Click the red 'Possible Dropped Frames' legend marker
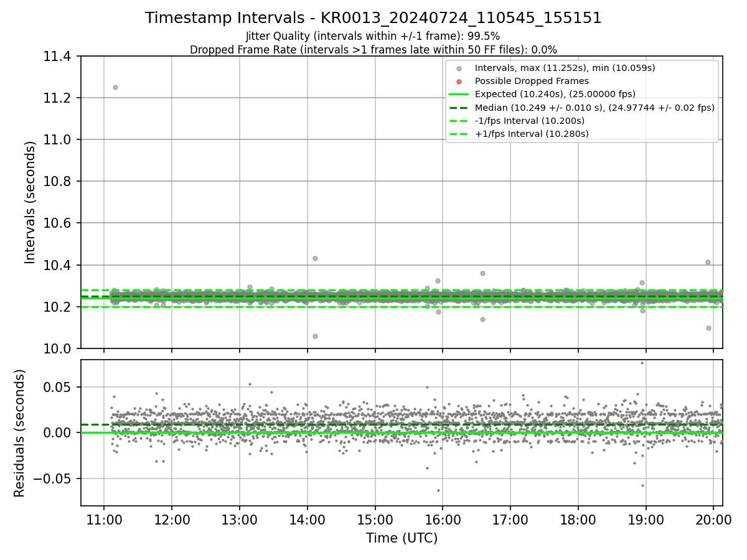Viewport: 747px width, 560px height. coord(459,82)
